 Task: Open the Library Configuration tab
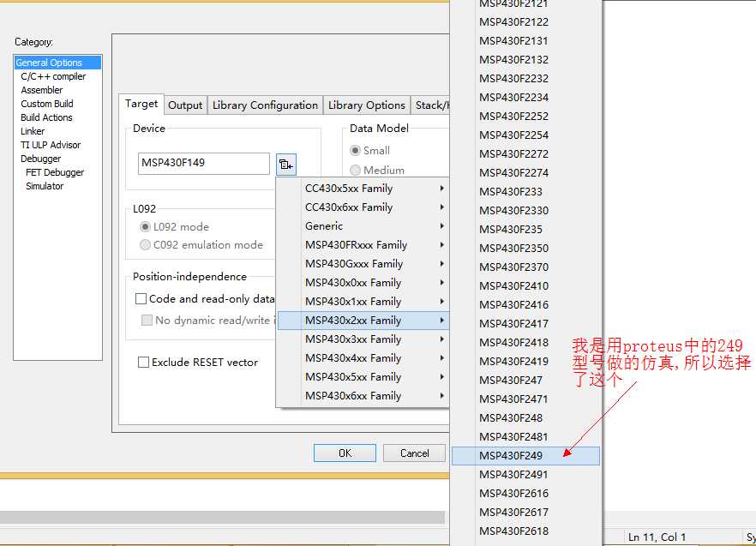[265, 105]
